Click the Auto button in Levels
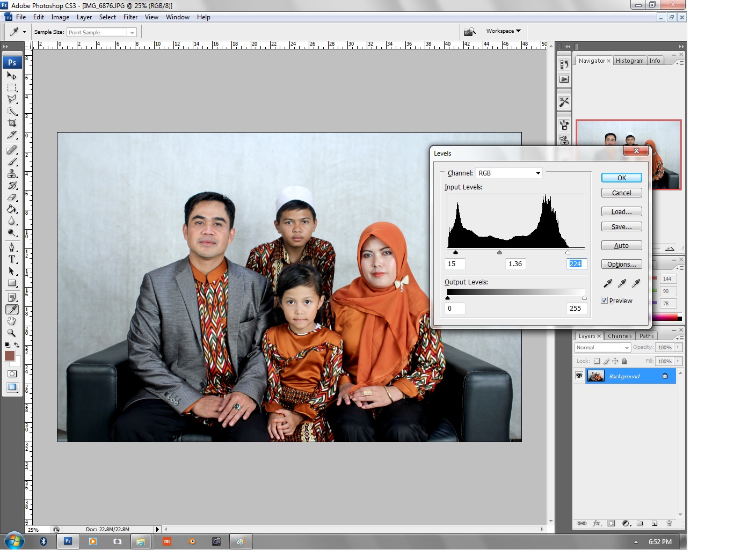Viewport: 756px width, 557px height. click(x=621, y=245)
